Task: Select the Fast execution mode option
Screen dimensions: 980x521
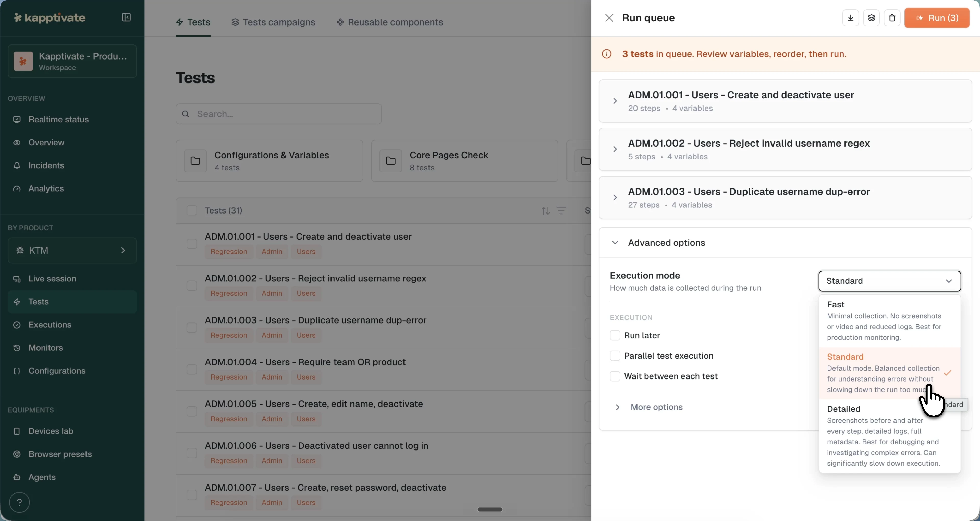Action: (889, 321)
